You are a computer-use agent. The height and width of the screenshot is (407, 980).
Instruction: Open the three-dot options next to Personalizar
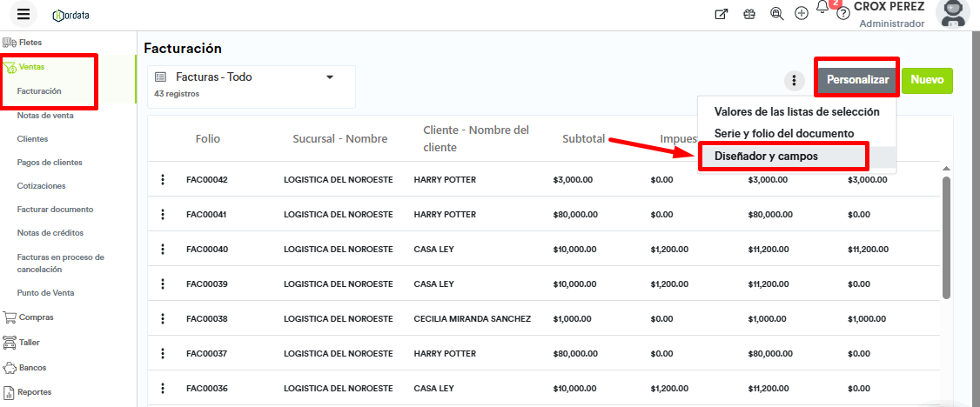pos(794,81)
